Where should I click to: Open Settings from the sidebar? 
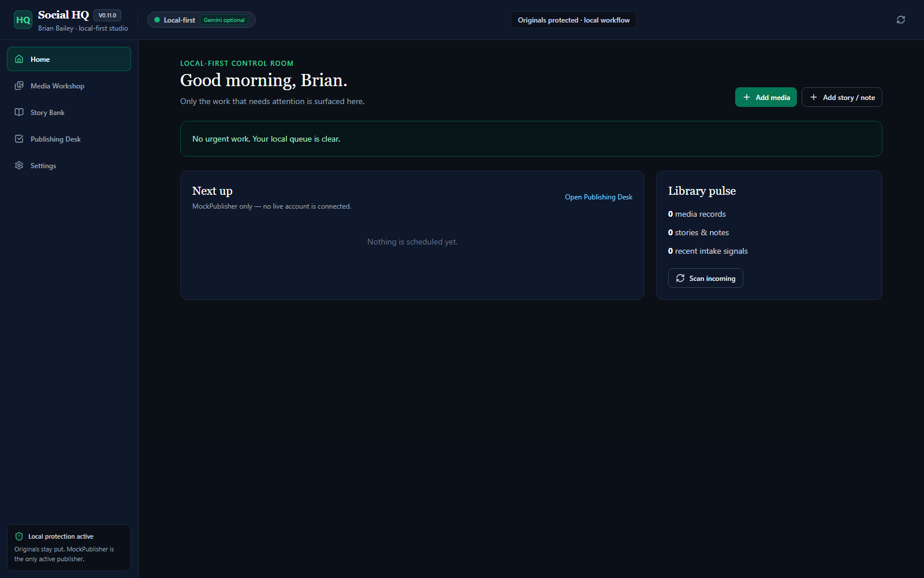click(69, 165)
